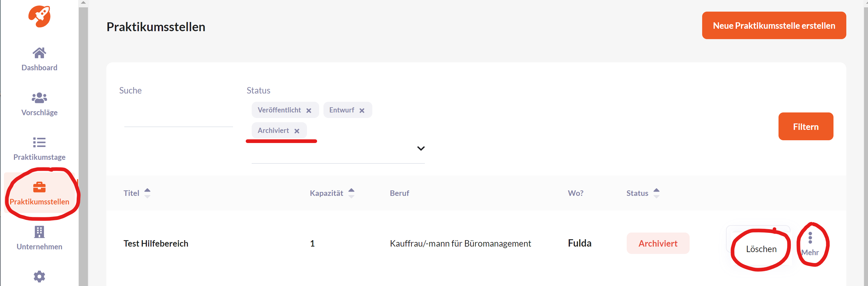The width and height of the screenshot is (868, 286).
Task: Open the Test Hilfebereich entry title
Action: (156, 244)
